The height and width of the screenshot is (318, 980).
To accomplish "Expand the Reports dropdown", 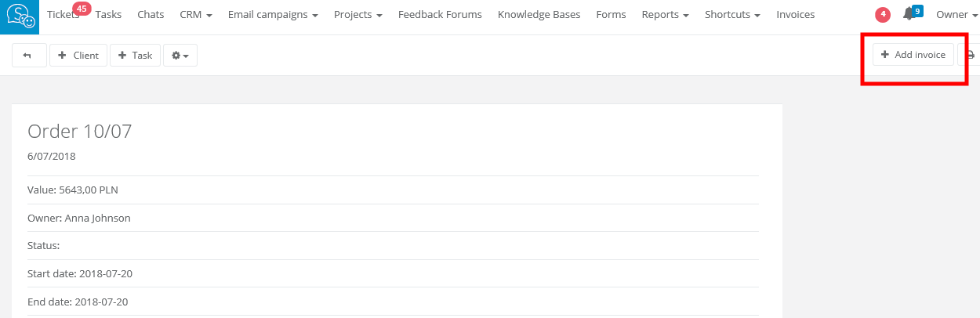I will tap(665, 15).
